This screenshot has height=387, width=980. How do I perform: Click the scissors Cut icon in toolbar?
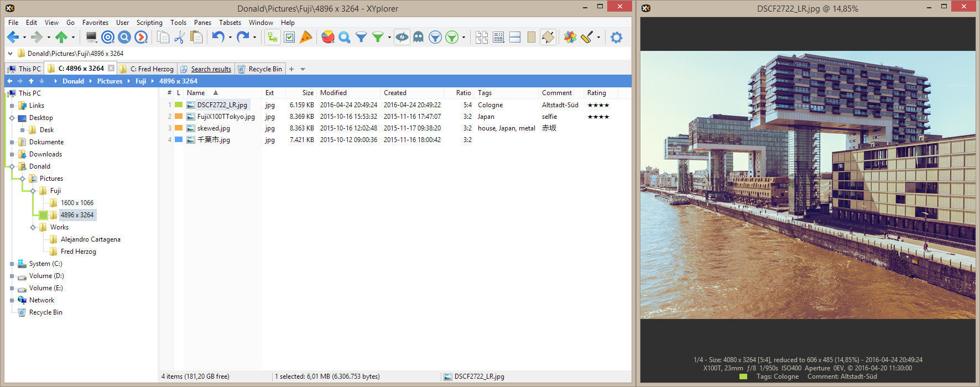coord(179,37)
